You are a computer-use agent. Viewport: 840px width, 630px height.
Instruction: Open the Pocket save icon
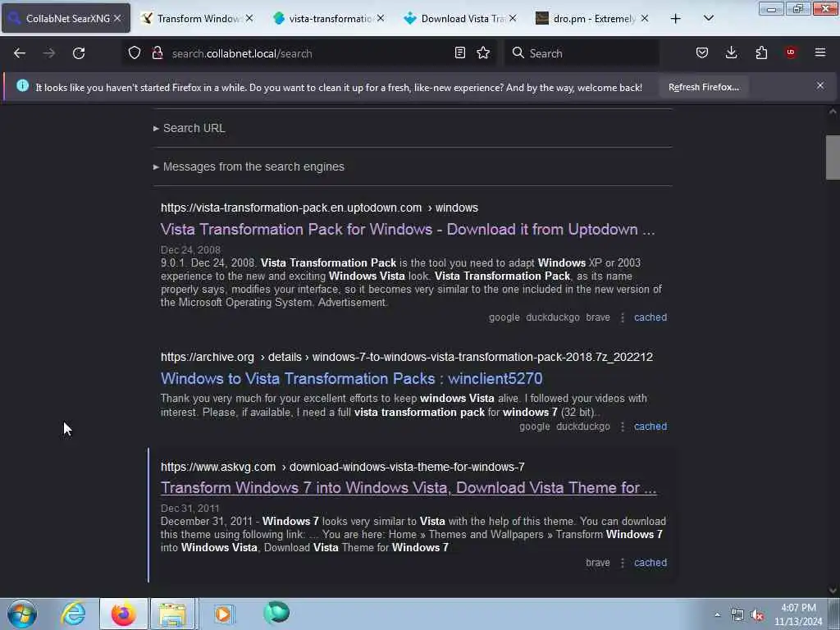coord(702,53)
